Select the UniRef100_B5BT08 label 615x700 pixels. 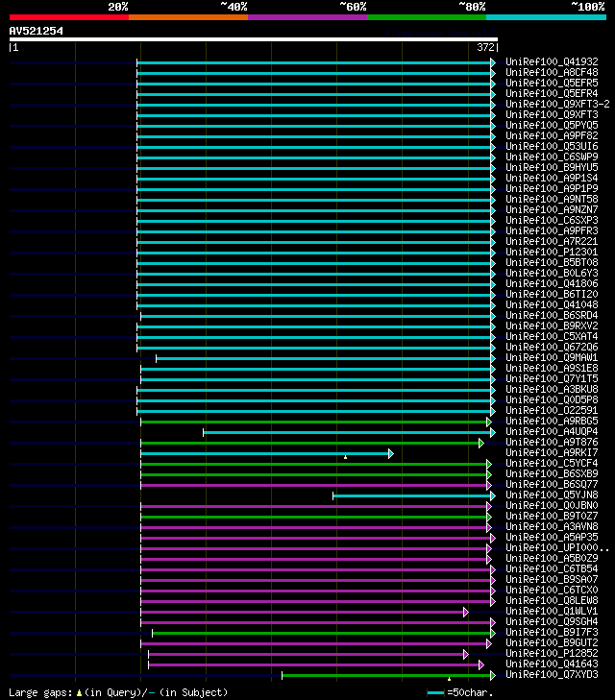(552, 262)
